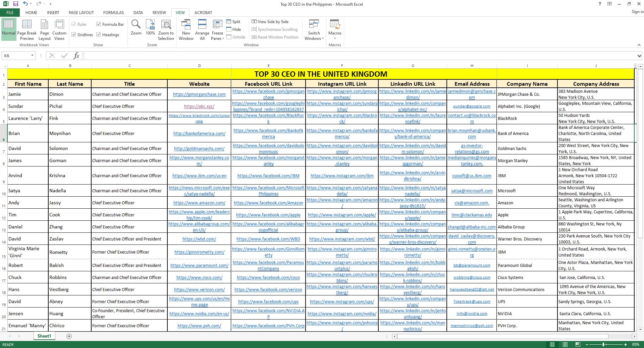This screenshot has height=348, width=644.
Task: Toggle the Gridlines checkbox
Action: tap(74, 34)
